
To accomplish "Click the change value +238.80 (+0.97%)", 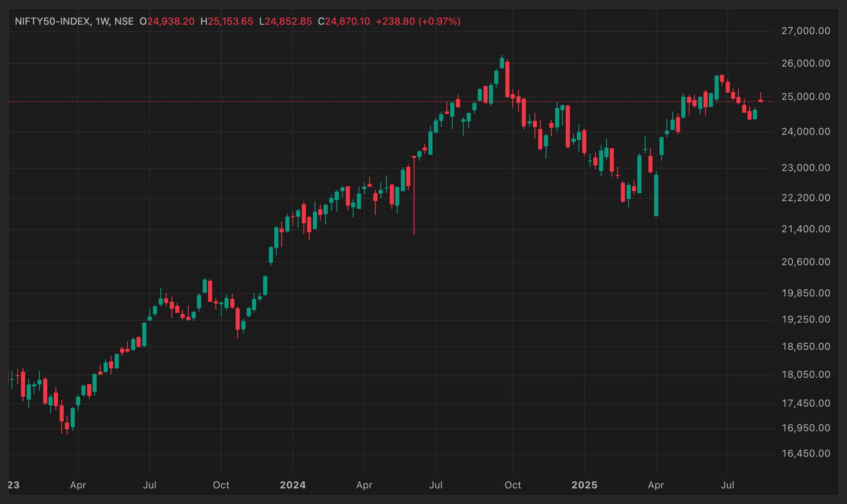I will tap(418, 21).
